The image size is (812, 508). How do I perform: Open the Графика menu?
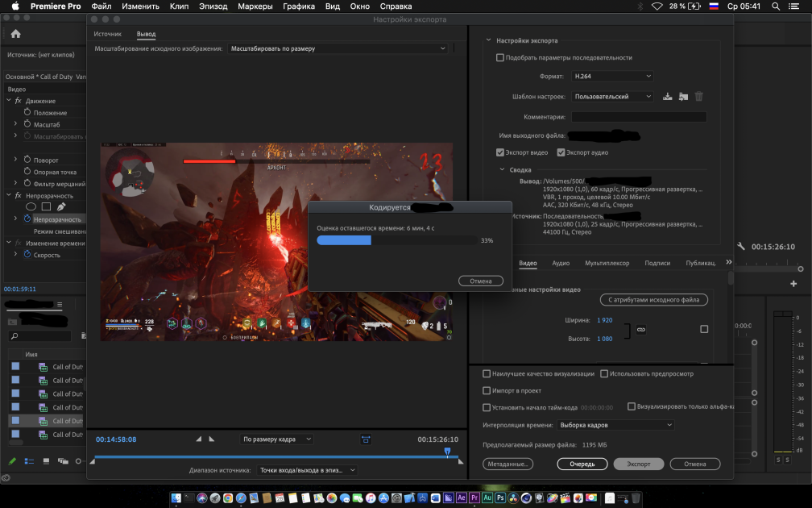298,6
